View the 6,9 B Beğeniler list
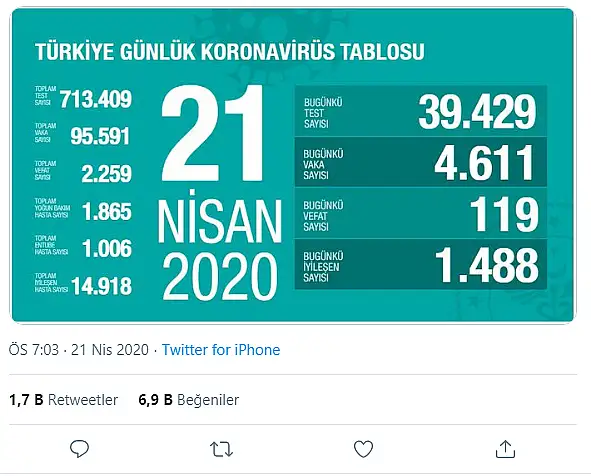This screenshot has height=476, width=591. click(188, 399)
